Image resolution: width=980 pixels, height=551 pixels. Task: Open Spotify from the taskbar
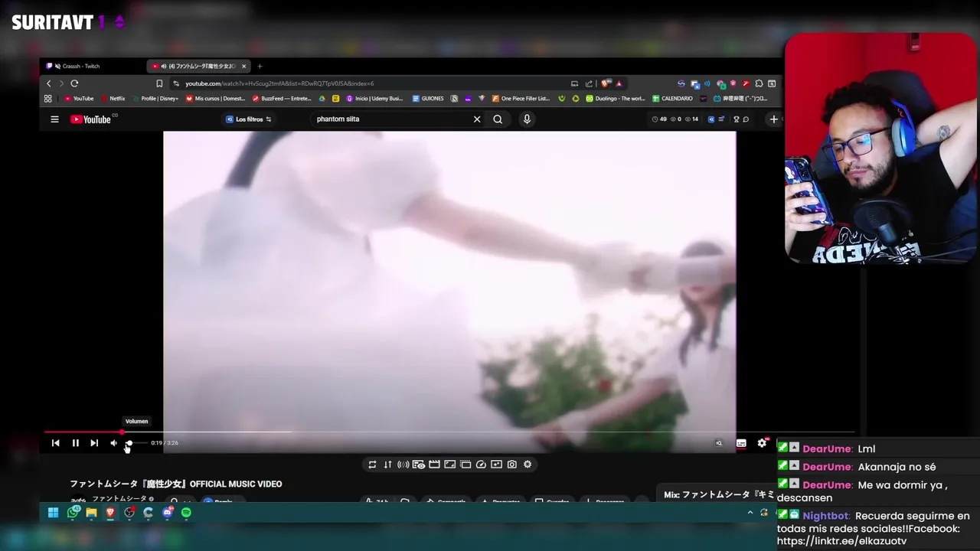(186, 513)
